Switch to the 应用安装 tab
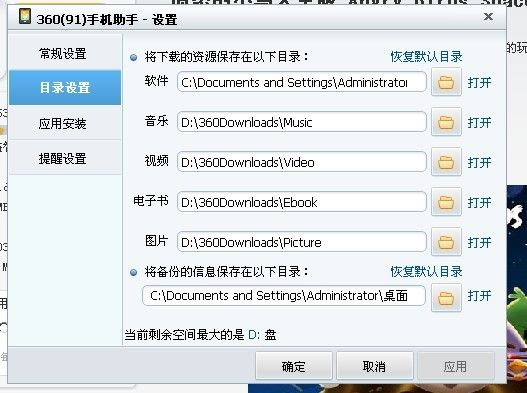 pyautogui.click(x=65, y=123)
